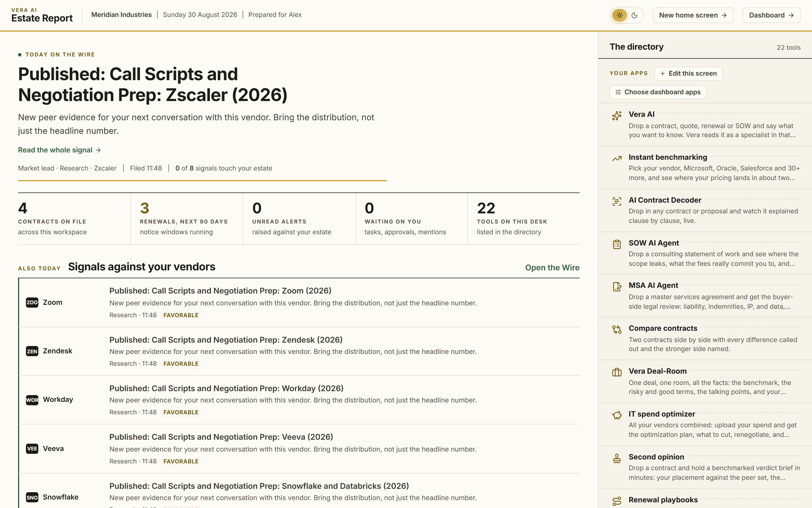Open the Zoom (2026) call scripts signal
This screenshot has height=508, width=812.
click(x=220, y=291)
